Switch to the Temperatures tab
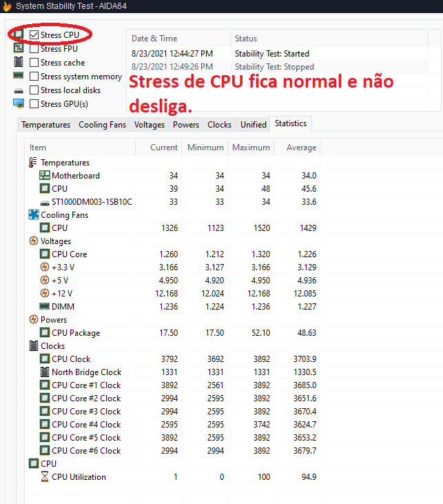The width and height of the screenshot is (443, 504). (45, 125)
